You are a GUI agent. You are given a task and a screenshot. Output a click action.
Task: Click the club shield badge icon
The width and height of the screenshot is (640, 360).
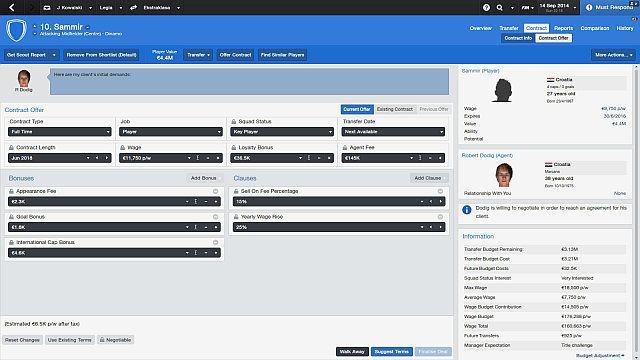coord(16,31)
